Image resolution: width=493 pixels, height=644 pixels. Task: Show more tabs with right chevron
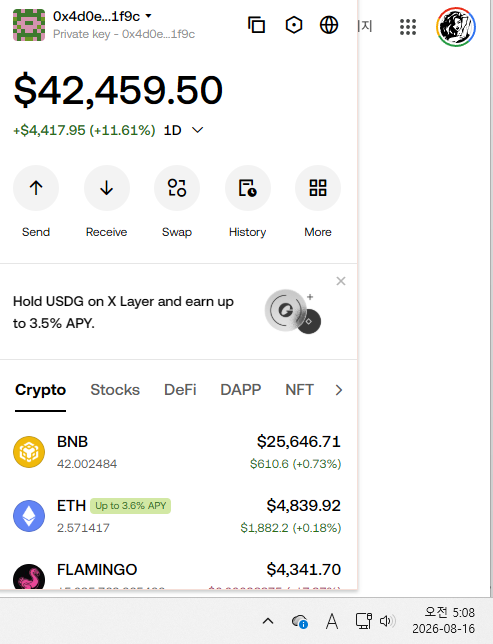click(x=339, y=390)
